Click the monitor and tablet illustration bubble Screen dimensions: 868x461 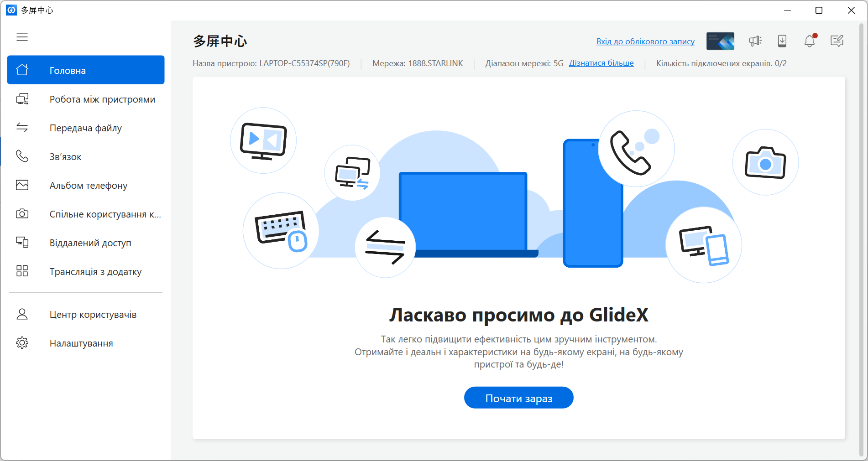coord(704,245)
